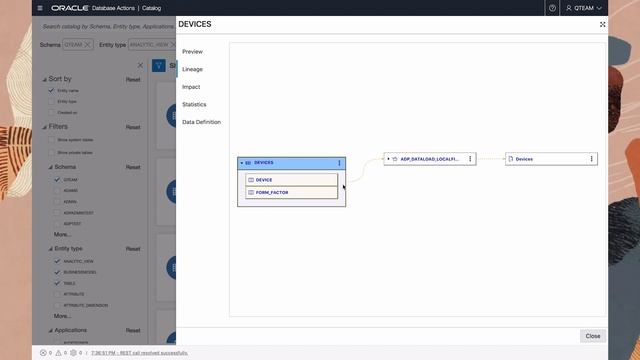This screenshot has height=360, width=640.
Task: Click the status bar error count icon
Action: pyautogui.click(x=43, y=353)
